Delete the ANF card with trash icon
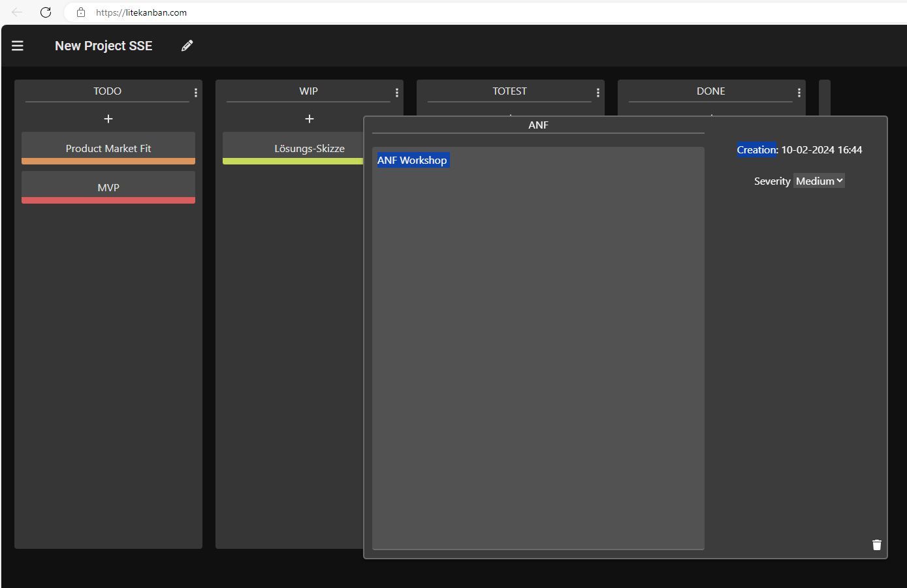This screenshot has width=907, height=588. click(877, 544)
